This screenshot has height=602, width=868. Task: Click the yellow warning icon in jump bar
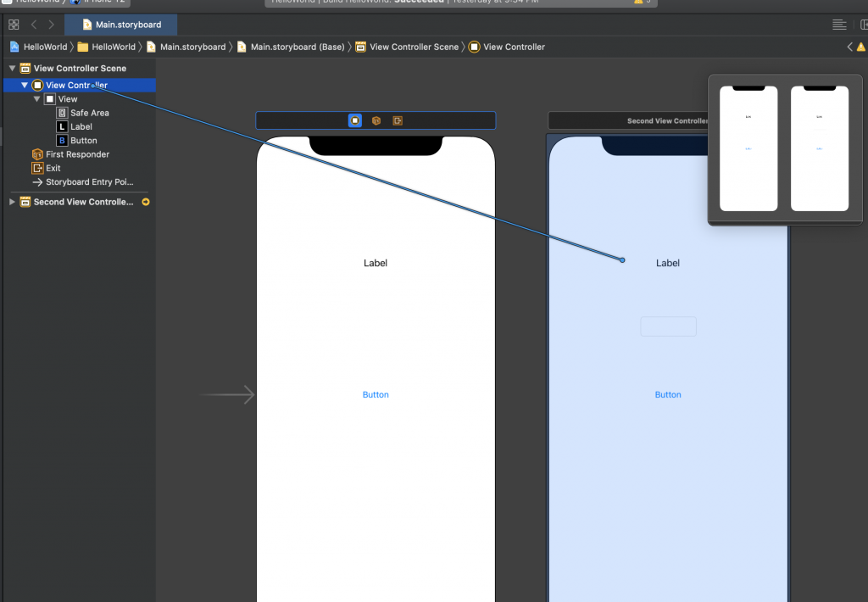(x=861, y=47)
